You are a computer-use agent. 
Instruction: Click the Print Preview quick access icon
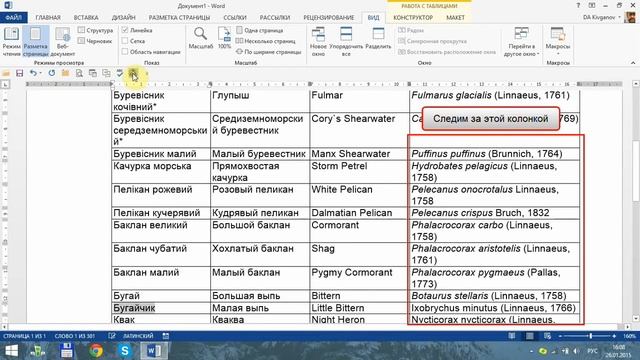click(x=79, y=73)
